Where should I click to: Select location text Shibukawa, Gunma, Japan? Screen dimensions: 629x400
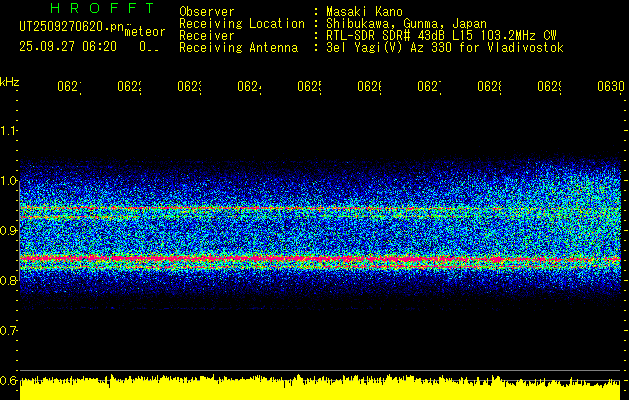click(x=406, y=24)
